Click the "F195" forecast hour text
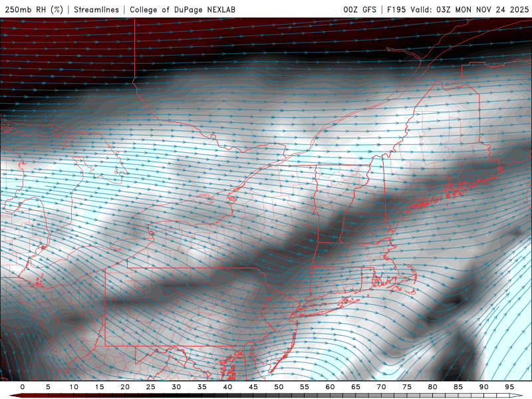Image resolution: width=532 pixels, height=399 pixels. tap(396, 10)
